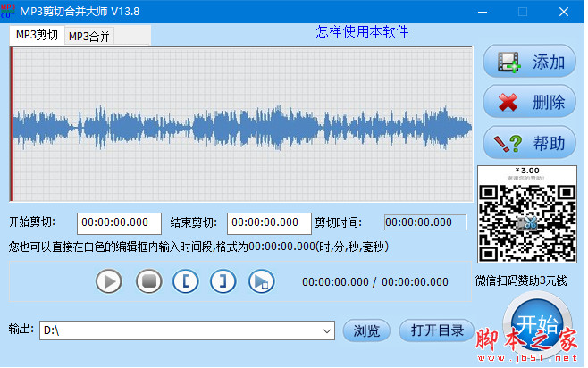Expand the output path dropdown
Viewport: 588px width, 368px height.
coord(327,330)
